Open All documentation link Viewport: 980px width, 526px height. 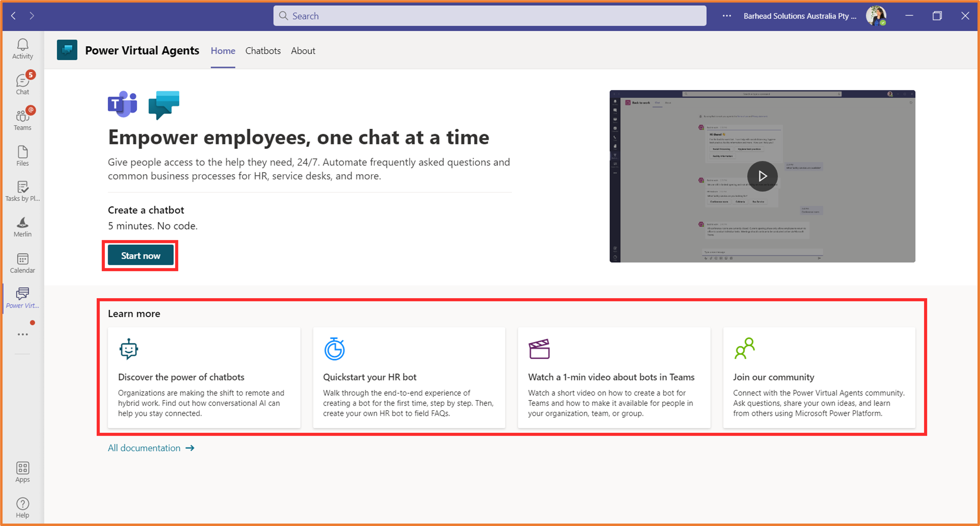151,448
